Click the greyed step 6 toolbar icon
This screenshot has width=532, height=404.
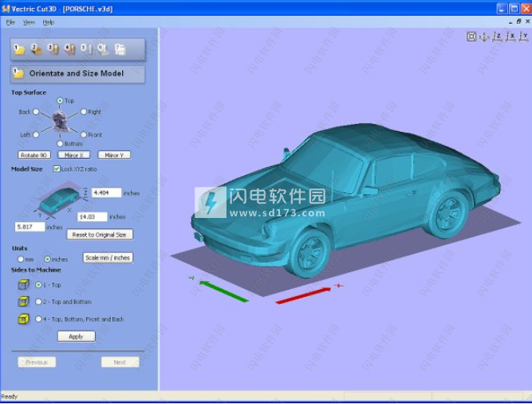tap(103, 50)
